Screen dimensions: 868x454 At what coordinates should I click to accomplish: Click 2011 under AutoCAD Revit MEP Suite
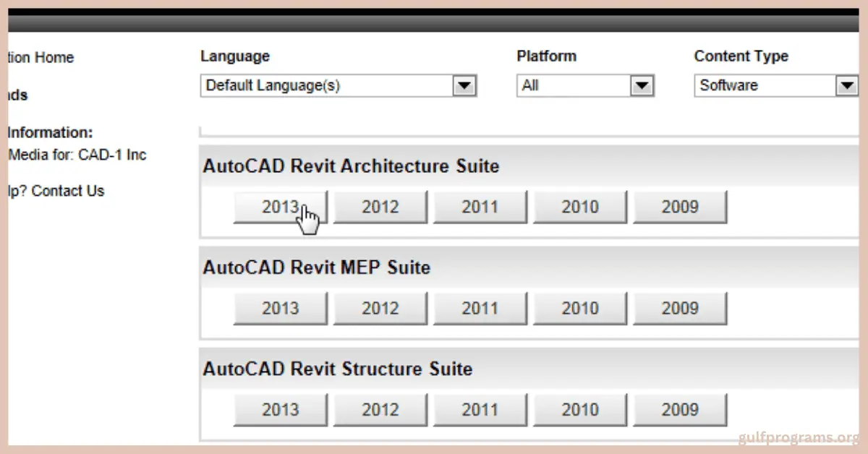tap(480, 308)
